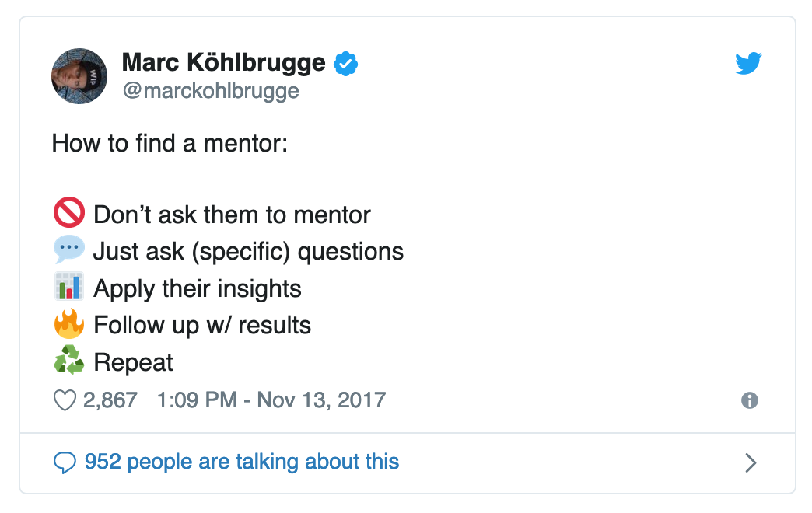The height and width of the screenshot is (513, 812).
Task: Click the How to find a mentor text
Action: (170, 144)
